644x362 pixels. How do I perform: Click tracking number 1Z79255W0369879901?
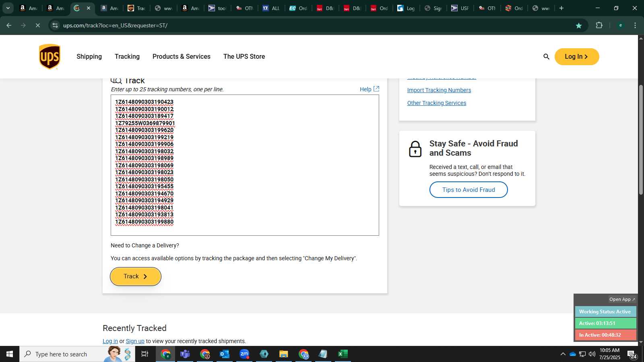tap(145, 123)
